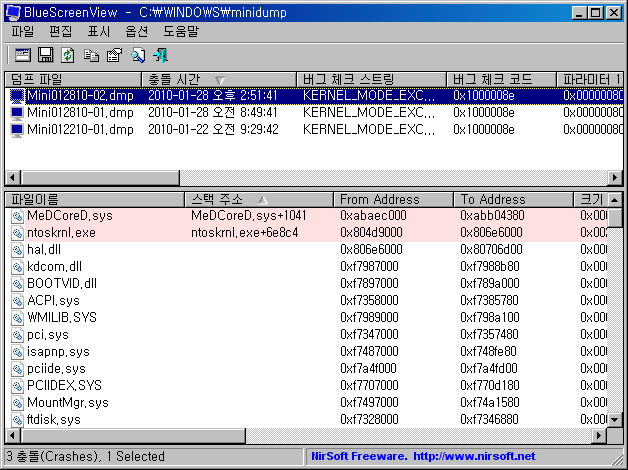Click stack address ntoskrnl.exe+6e8c4
The width and height of the screenshot is (628, 470).
click(244, 233)
